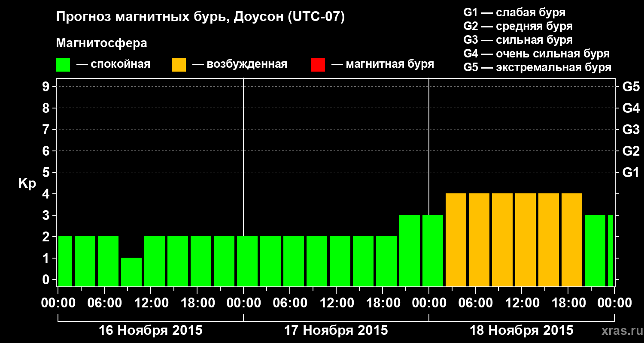
Task: Click the 'G5 — экстремальная буря' legend line
Action: pyautogui.click(x=538, y=67)
